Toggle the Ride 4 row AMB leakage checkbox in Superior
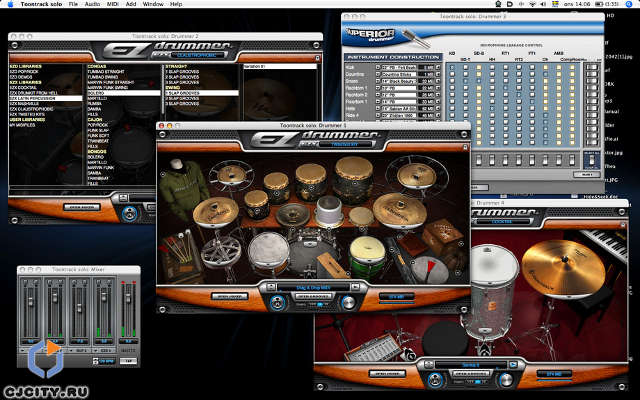The image size is (640, 400). tap(559, 116)
